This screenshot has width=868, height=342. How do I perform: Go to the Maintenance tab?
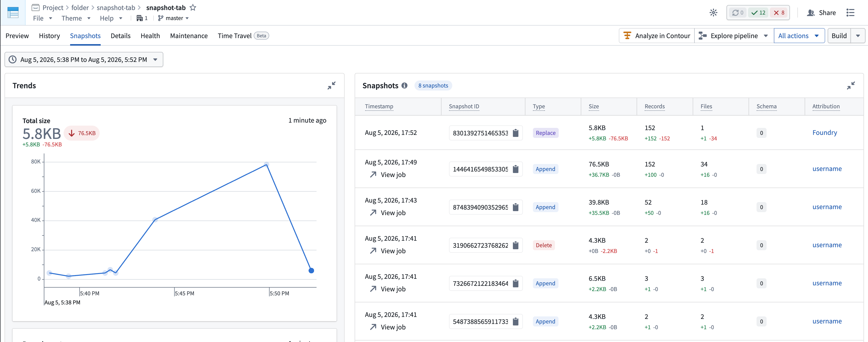(x=189, y=36)
